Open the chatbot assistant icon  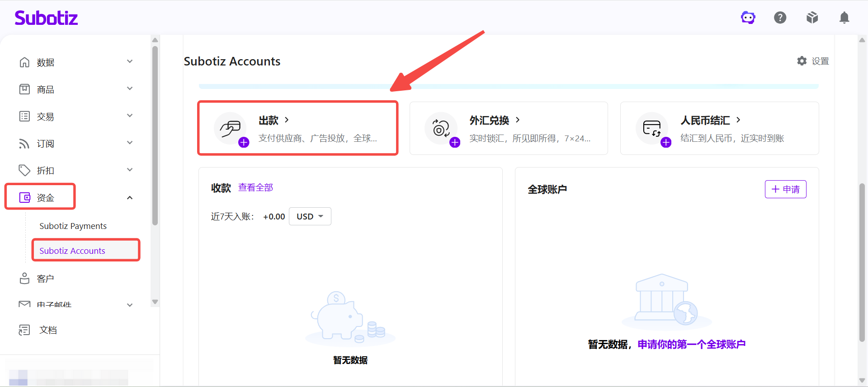748,18
